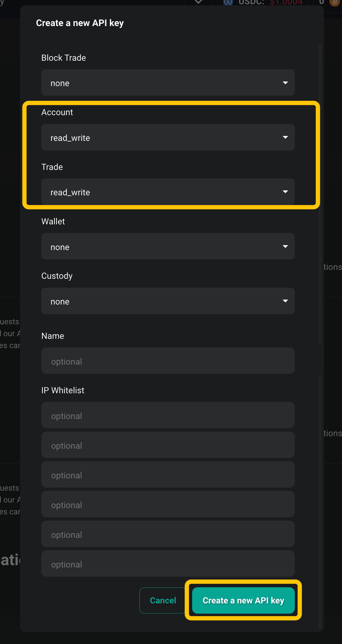342x644 pixels.
Task: Expand the Trade permission dropdown
Action: 168,192
